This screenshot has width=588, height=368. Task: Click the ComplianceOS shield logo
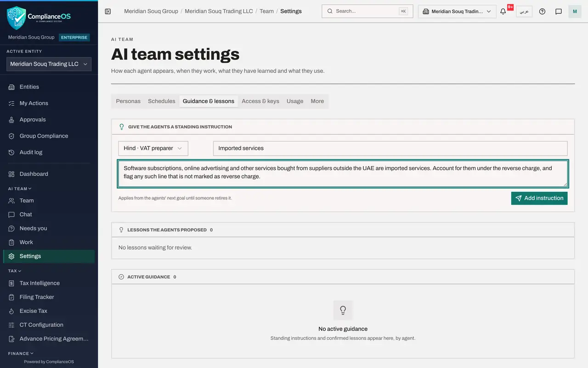pos(17,18)
